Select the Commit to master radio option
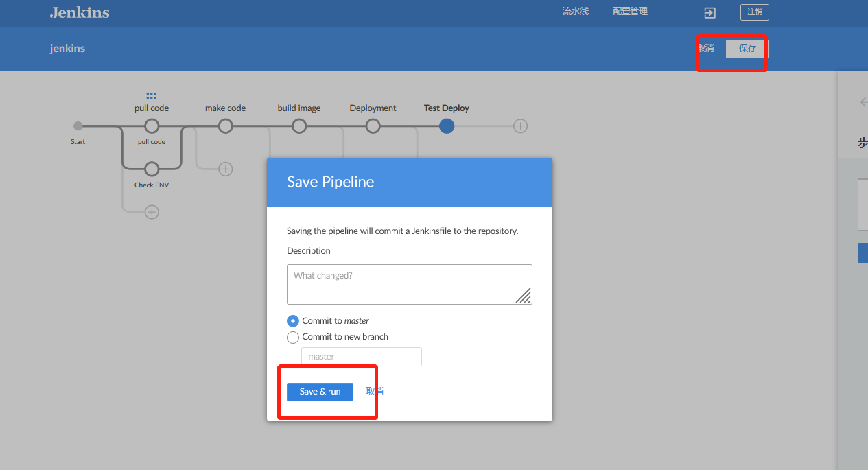The width and height of the screenshot is (868, 470). 293,321
